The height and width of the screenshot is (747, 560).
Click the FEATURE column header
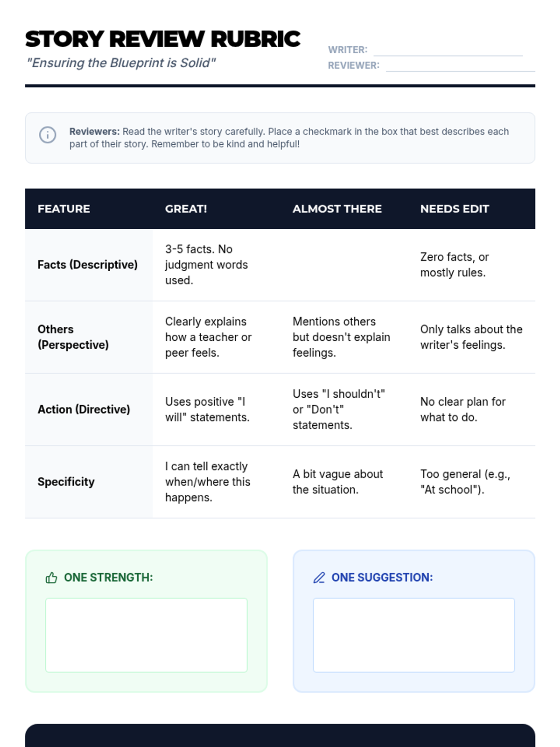tap(64, 209)
